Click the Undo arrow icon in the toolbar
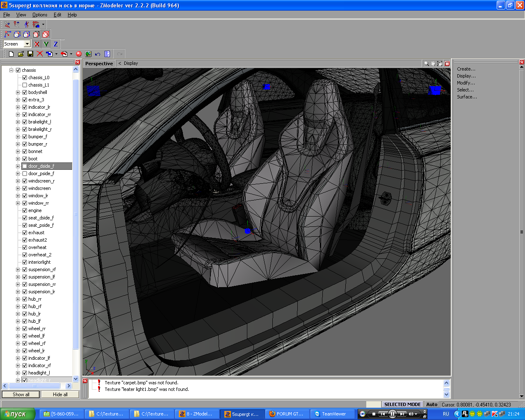Image resolution: width=525 pixels, height=420 pixels. tap(98, 54)
